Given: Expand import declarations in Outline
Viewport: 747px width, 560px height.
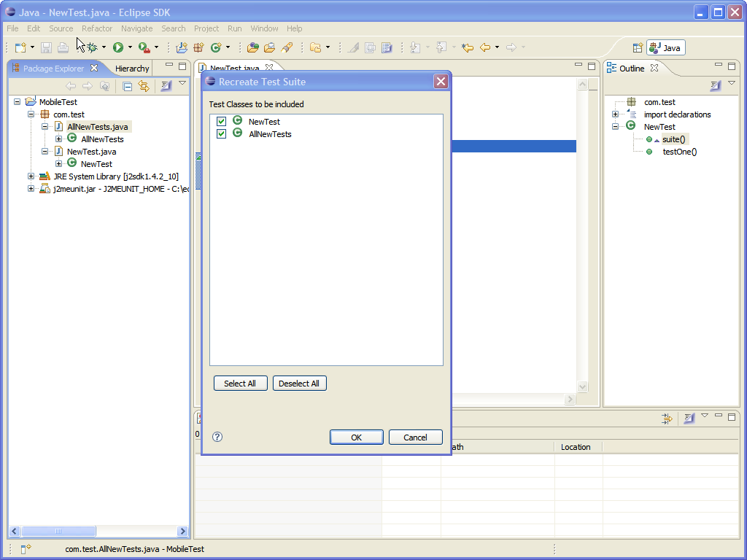Looking at the screenshot, I should [x=615, y=114].
